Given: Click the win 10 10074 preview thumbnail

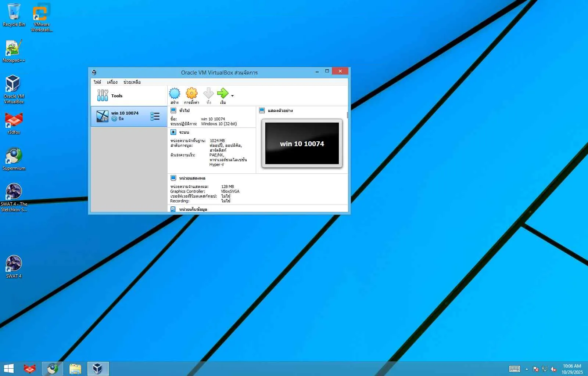Looking at the screenshot, I should pos(302,143).
